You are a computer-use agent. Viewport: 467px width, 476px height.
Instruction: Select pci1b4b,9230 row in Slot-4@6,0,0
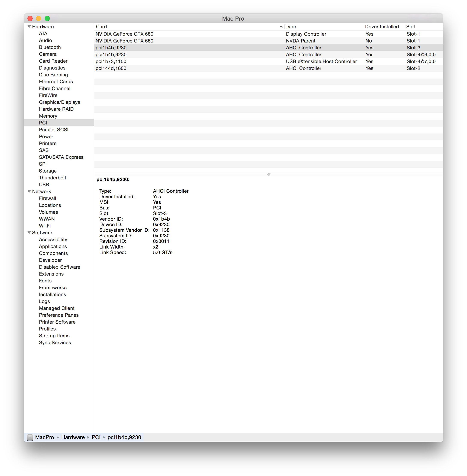point(269,55)
